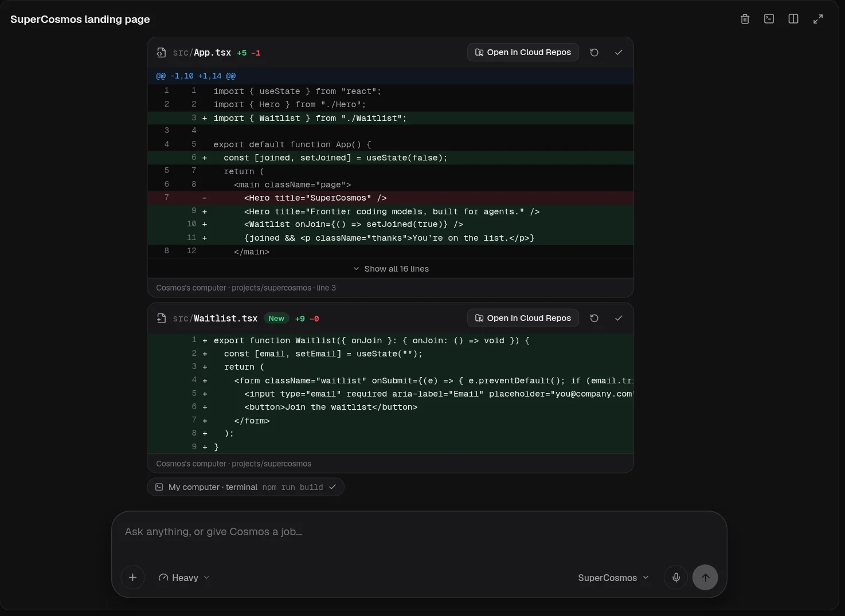Click the input type="email" code line
845x616 pixels.
[390, 394]
